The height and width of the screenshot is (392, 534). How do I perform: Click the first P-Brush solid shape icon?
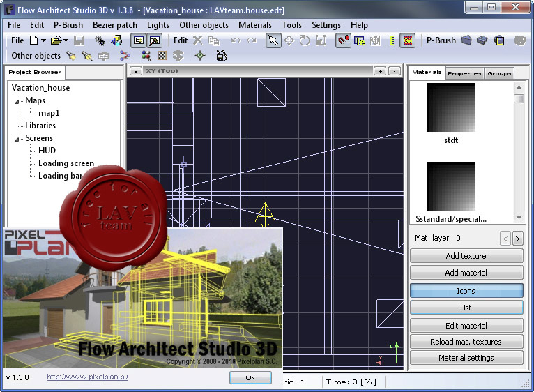click(x=466, y=40)
